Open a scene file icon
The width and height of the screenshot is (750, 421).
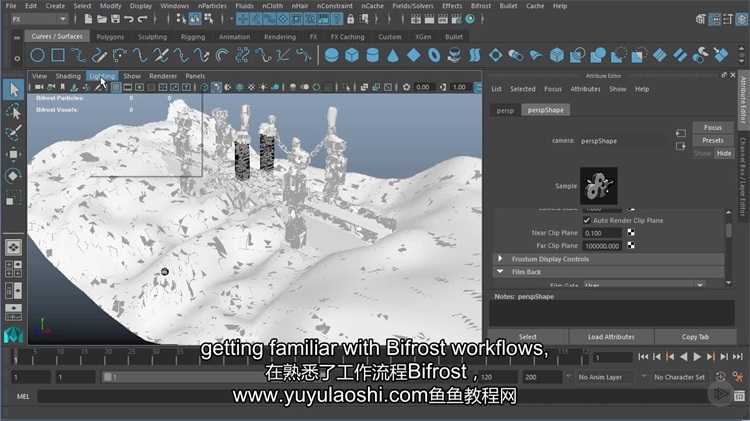[x=101, y=19]
